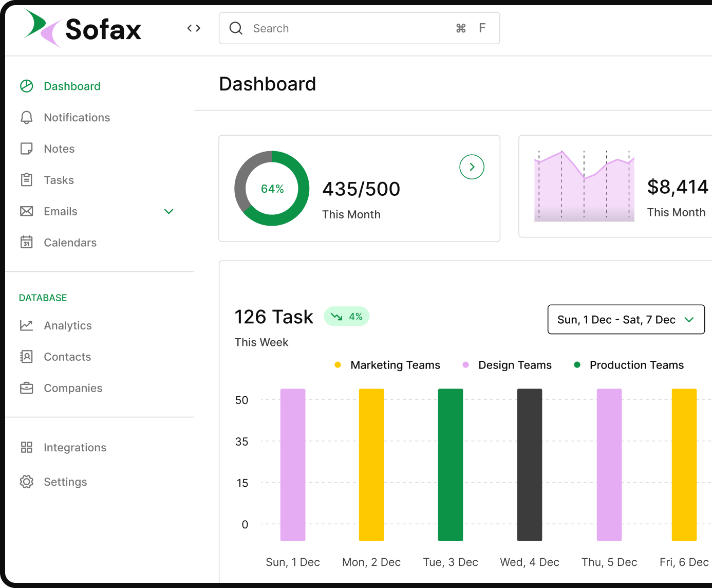Screen dimensions: 712x588
Task: Click the Integrations grid icon
Action: point(26,447)
